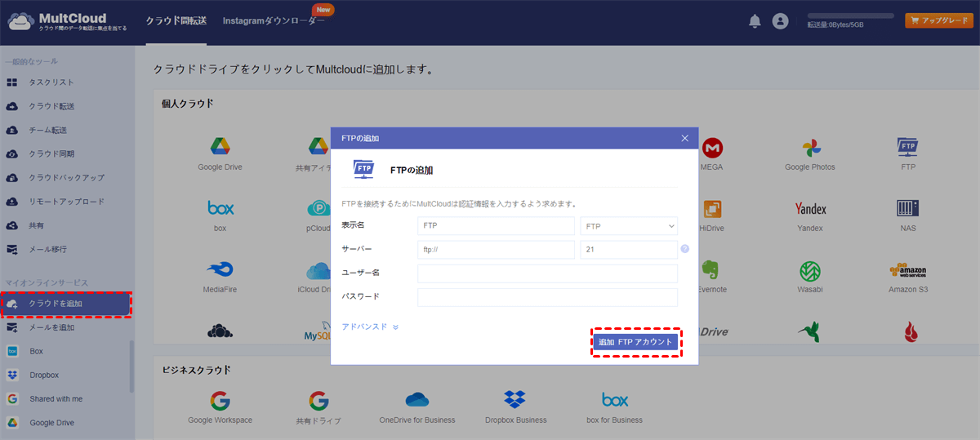The width and height of the screenshot is (980, 440).
Task: Open the box personal cloud icon
Action: [x=220, y=208]
